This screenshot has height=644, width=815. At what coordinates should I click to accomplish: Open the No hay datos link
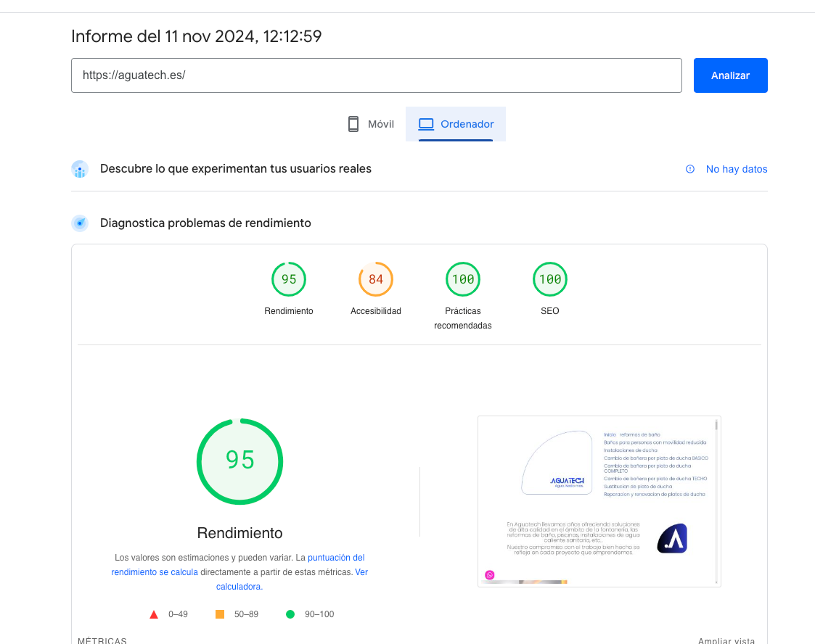point(736,169)
